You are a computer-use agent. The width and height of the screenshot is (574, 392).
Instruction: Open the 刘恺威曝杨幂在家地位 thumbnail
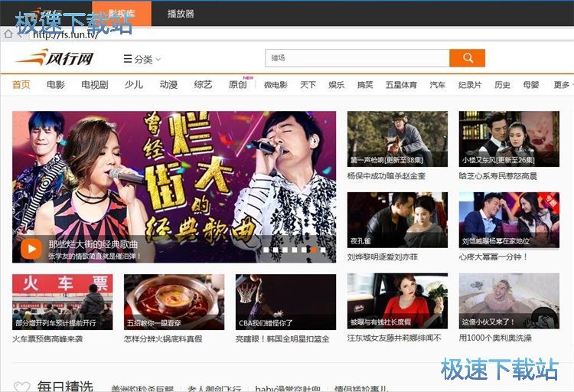[x=509, y=220]
